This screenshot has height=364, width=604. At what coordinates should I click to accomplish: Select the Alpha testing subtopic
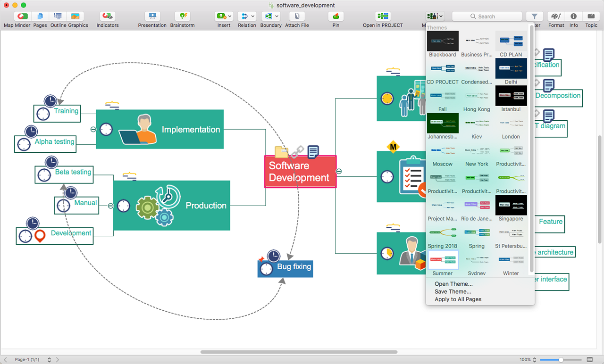pyautogui.click(x=46, y=143)
